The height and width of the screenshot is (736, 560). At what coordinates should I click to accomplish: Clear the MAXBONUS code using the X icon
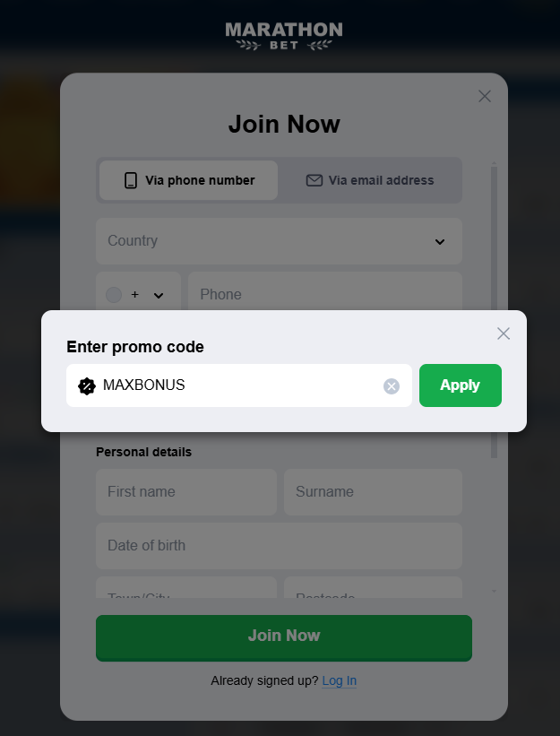point(392,385)
